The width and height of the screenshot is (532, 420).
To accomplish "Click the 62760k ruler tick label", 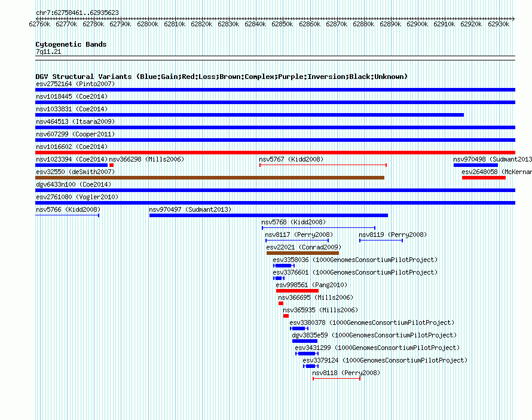I will pos(39,24).
